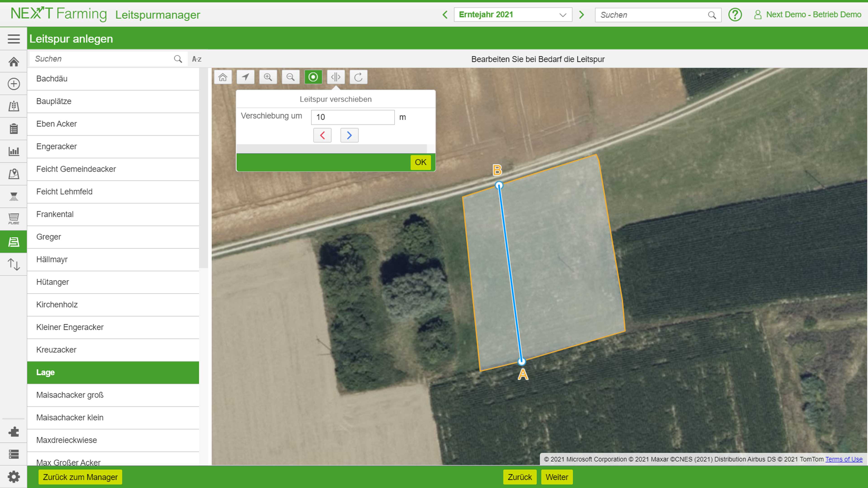Click the map rotate refresh tool

358,77
